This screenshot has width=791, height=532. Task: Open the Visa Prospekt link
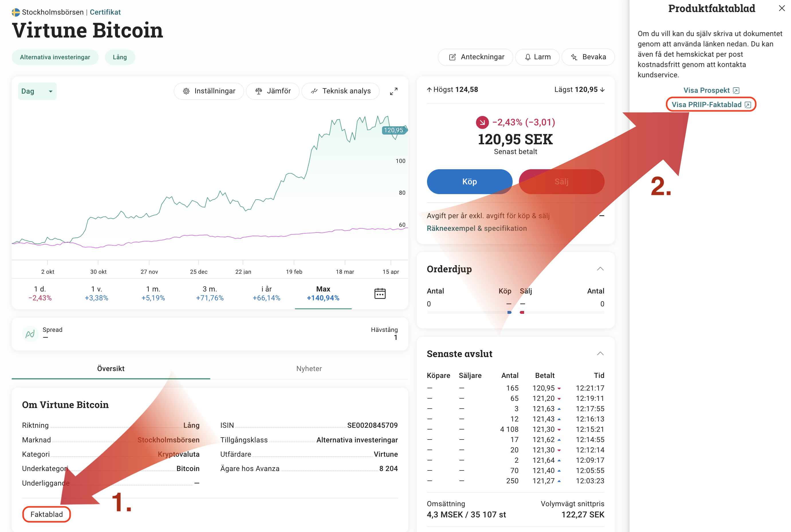711,90
